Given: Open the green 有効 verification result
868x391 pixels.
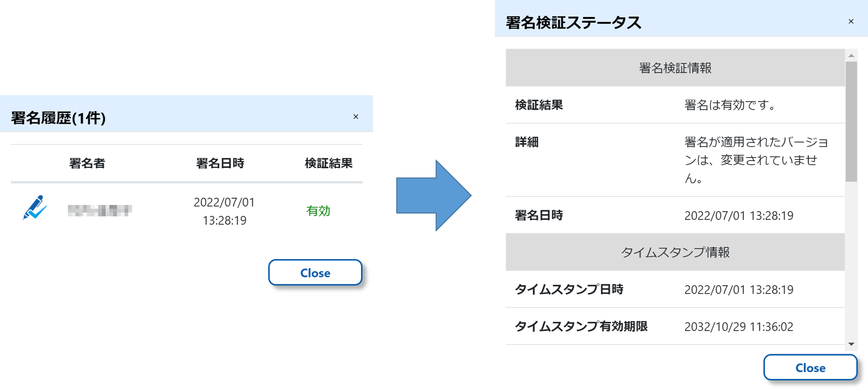Looking at the screenshot, I should click(318, 211).
